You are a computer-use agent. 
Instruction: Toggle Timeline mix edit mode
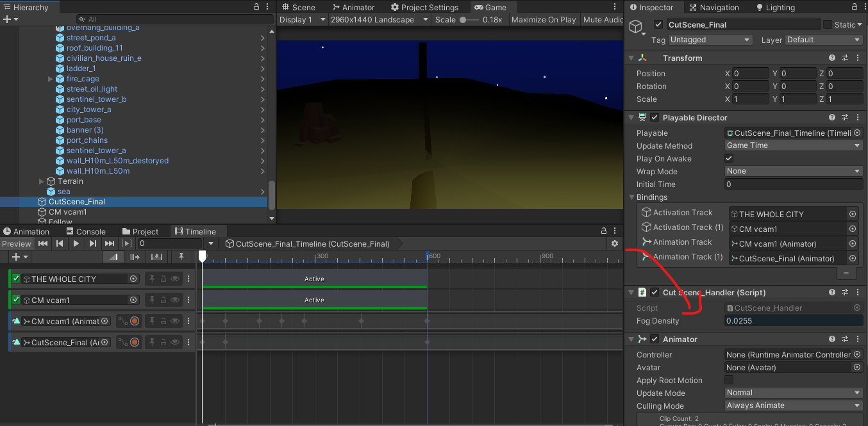pos(113,257)
